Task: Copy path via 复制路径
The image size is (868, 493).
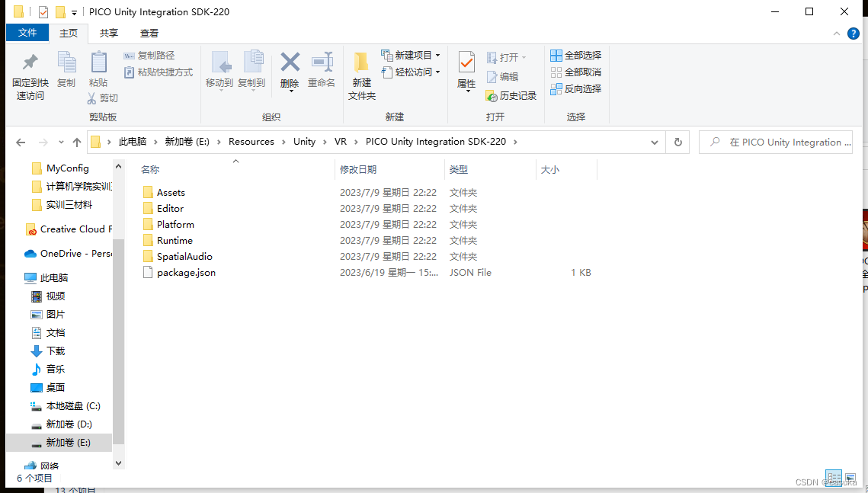Action: pyautogui.click(x=149, y=56)
